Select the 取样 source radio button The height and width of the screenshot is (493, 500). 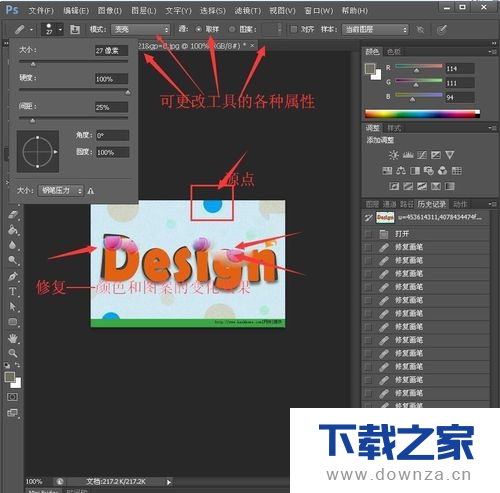(x=199, y=29)
